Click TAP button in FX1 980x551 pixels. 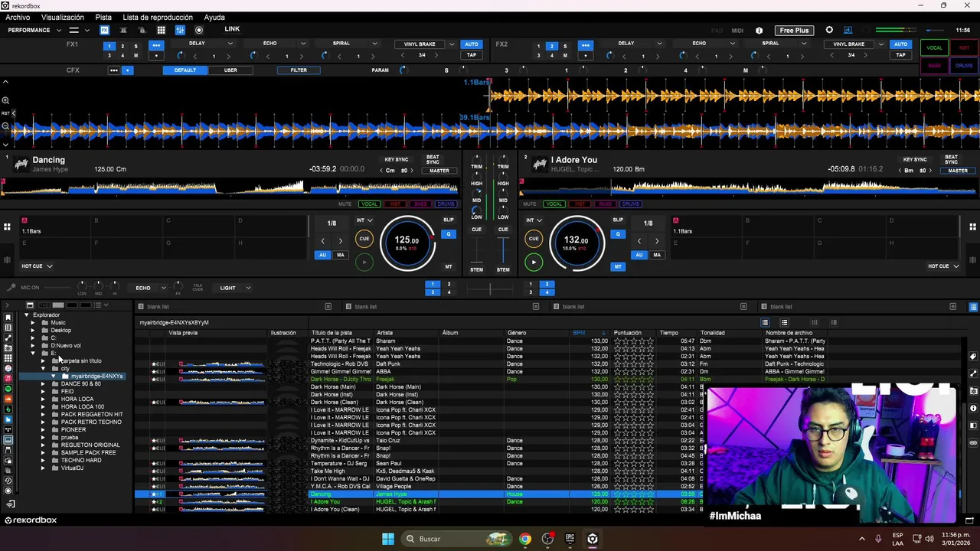click(x=472, y=55)
